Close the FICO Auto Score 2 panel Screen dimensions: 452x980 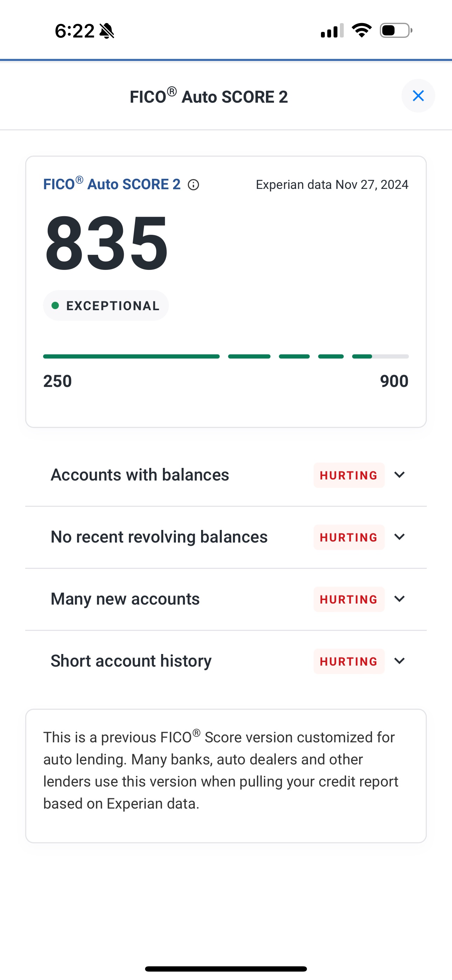click(418, 96)
